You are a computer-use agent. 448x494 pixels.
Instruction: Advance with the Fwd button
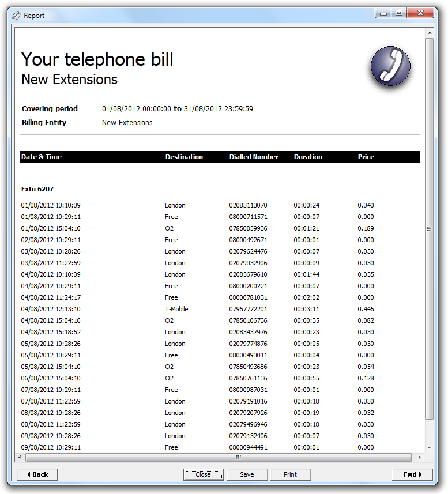point(412,474)
